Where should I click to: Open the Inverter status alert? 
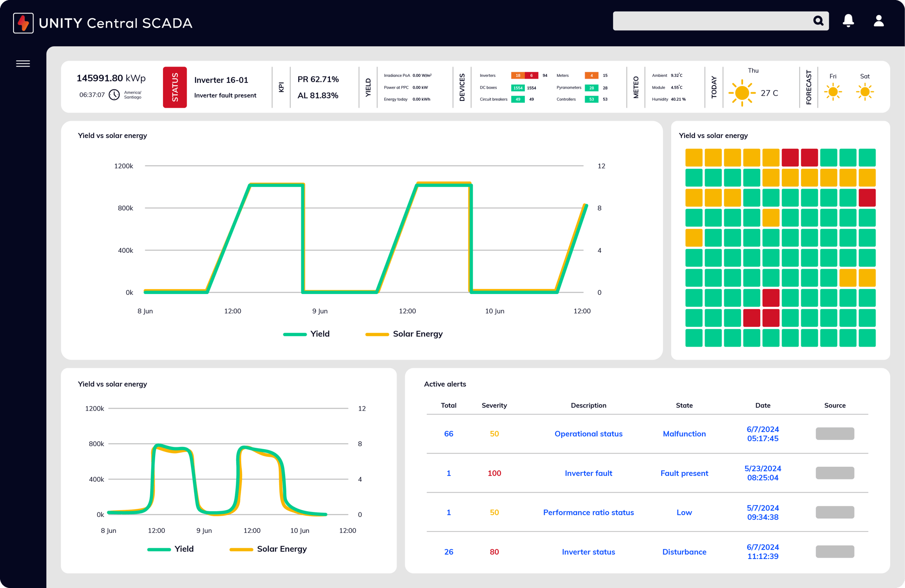tap(588, 552)
